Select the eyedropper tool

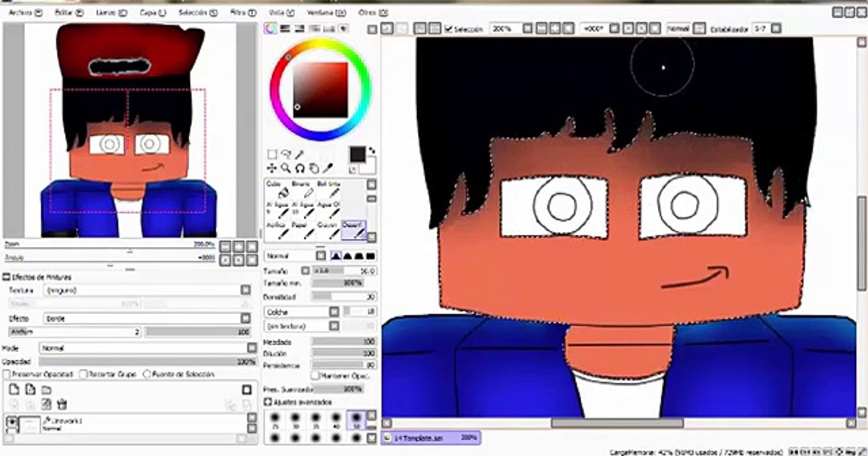pos(327,168)
